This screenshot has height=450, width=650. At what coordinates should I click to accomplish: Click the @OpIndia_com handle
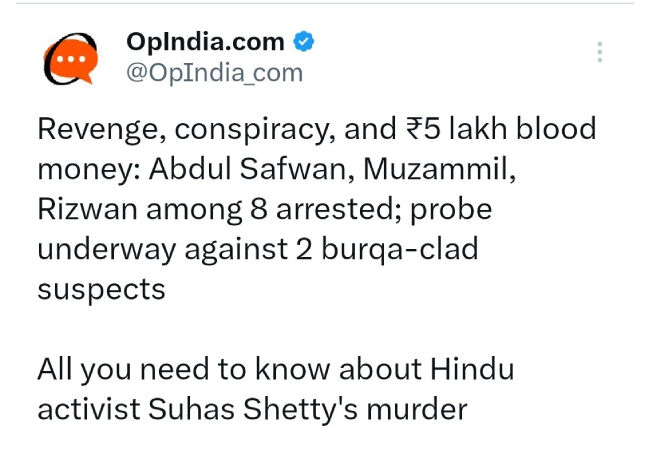213,73
